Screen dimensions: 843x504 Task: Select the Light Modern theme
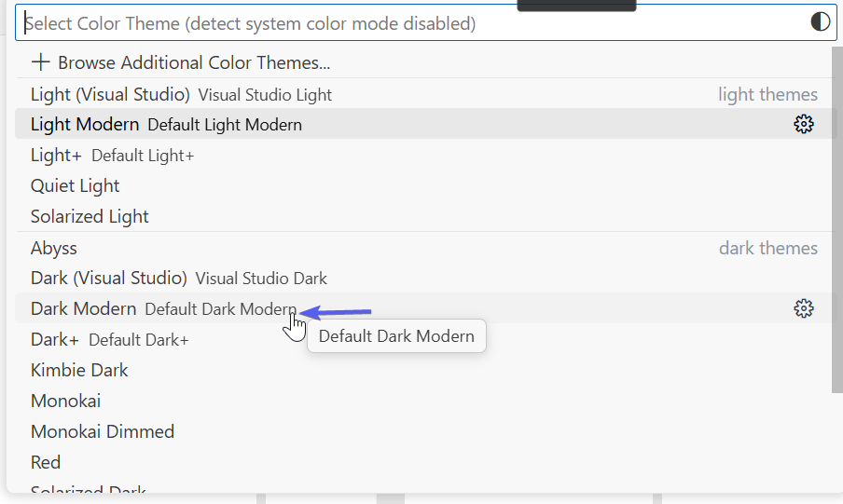point(85,124)
